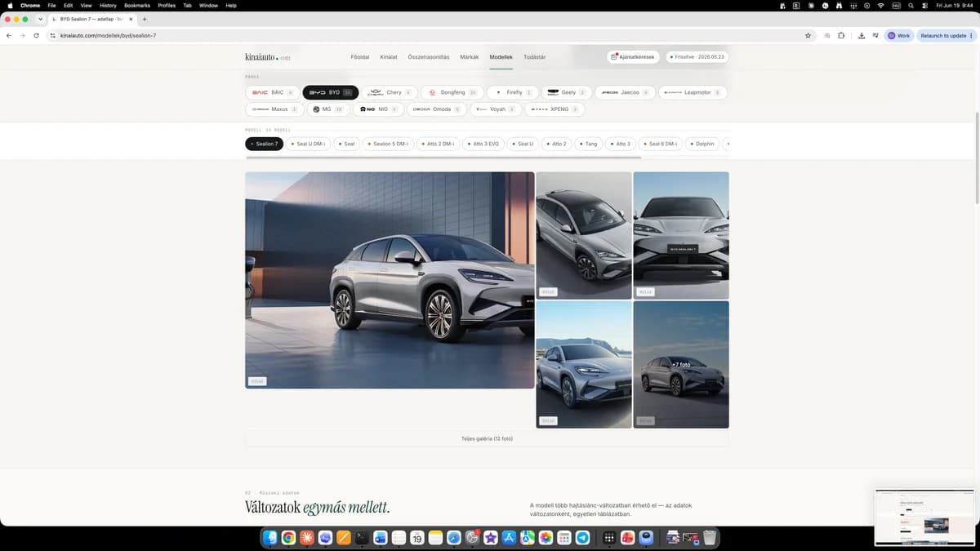Open the Chrome three-dot menu
980x551 pixels.
(971, 36)
